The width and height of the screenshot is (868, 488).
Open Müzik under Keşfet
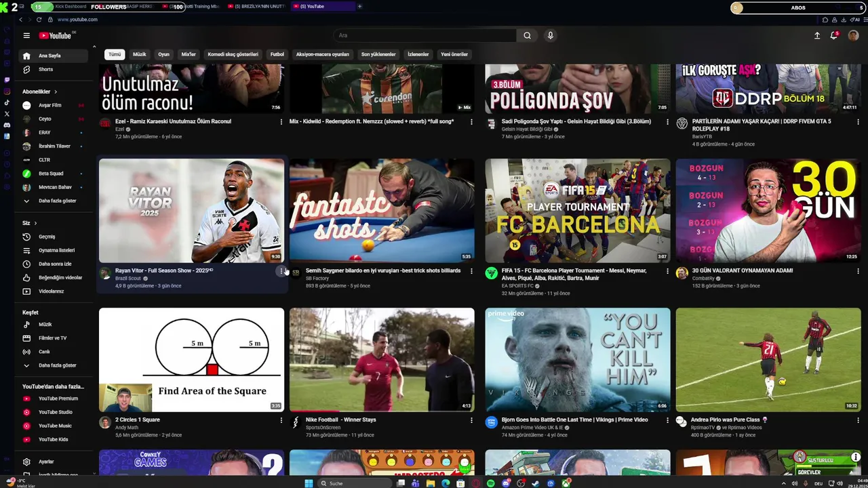pyautogui.click(x=53, y=325)
